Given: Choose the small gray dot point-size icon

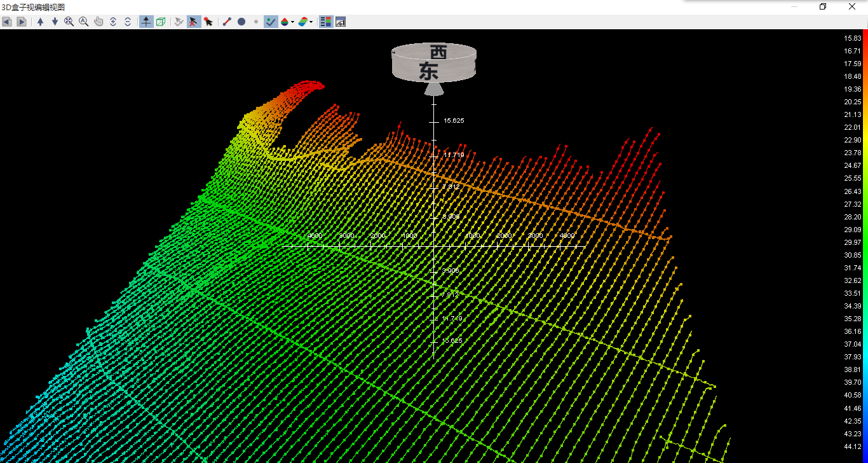Looking at the screenshot, I should (256, 22).
